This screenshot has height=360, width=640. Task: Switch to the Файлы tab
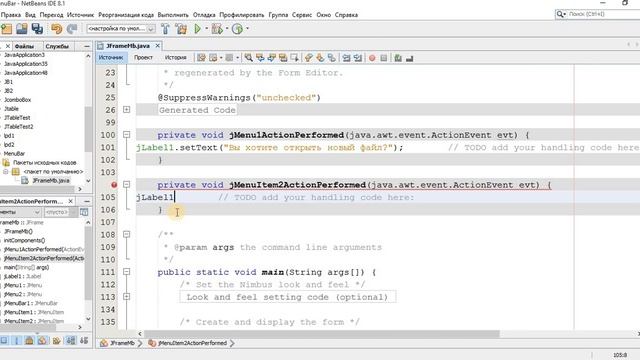(24, 46)
